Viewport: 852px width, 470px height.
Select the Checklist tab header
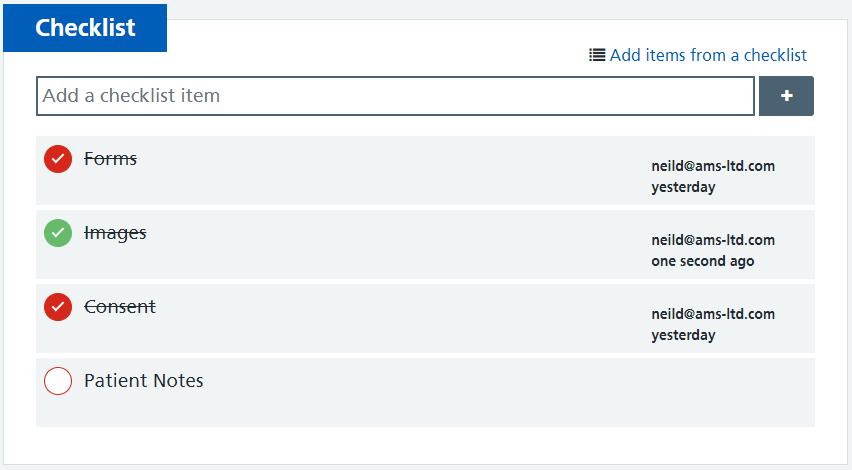(x=85, y=28)
